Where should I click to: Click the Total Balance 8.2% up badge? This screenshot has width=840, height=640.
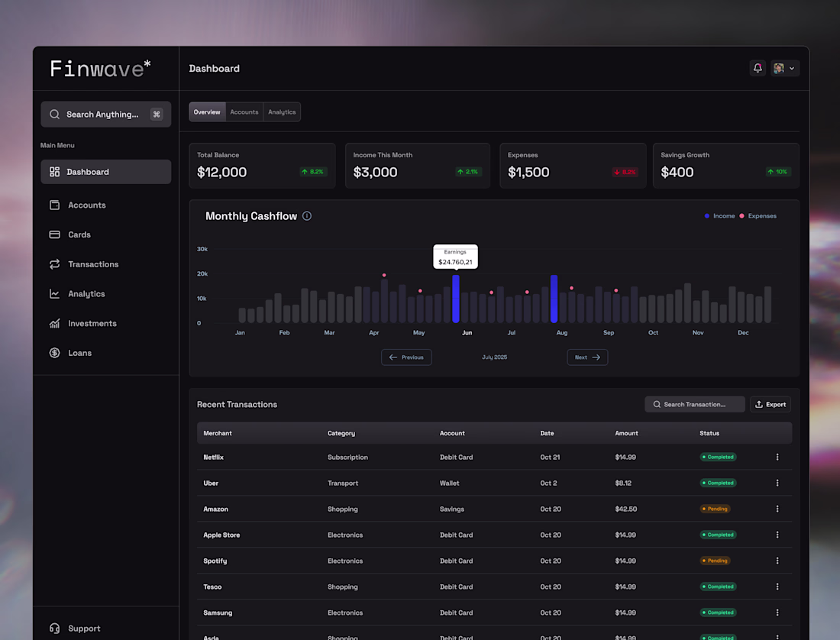point(313,172)
